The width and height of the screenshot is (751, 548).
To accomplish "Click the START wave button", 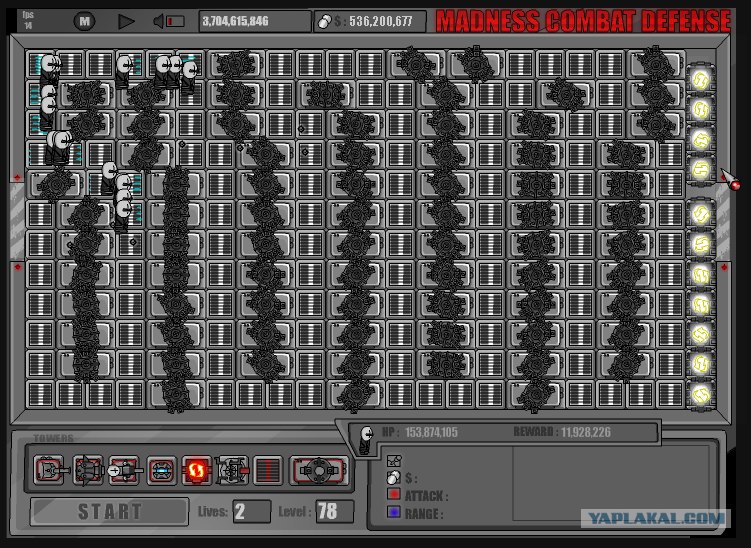I will click(110, 511).
